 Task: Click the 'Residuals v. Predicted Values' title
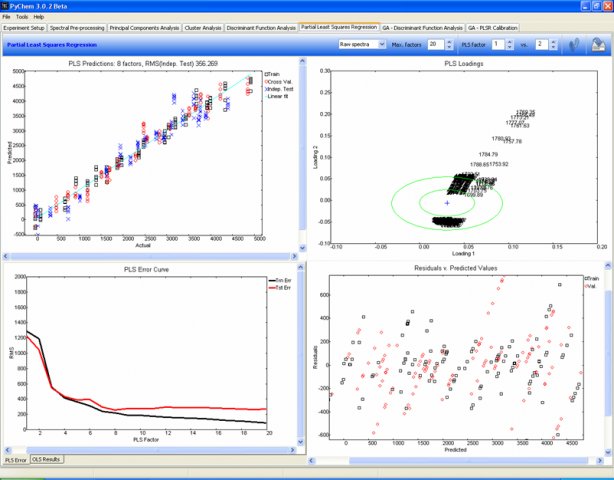[x=456, y=268]
